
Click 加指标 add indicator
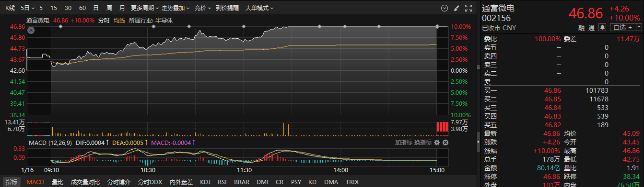pyautogui.click(x=403, y=143)
